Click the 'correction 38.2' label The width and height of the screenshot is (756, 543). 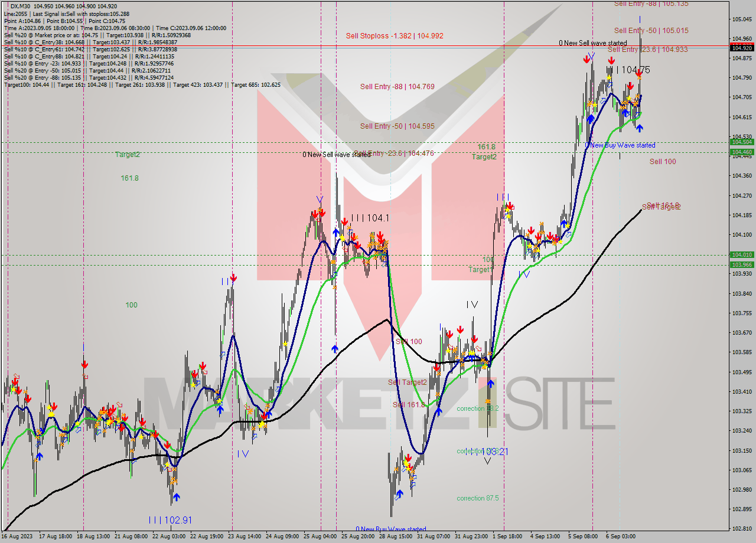478,408
